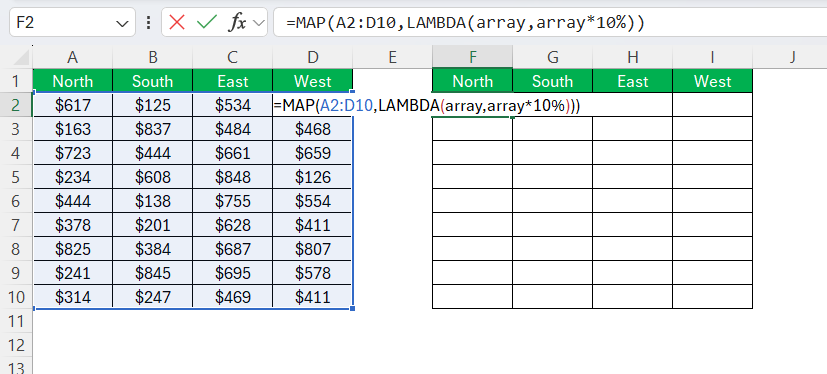Click cell containing $687
Image resolution: width=827 pixels, height=374 pixels.
233,249
